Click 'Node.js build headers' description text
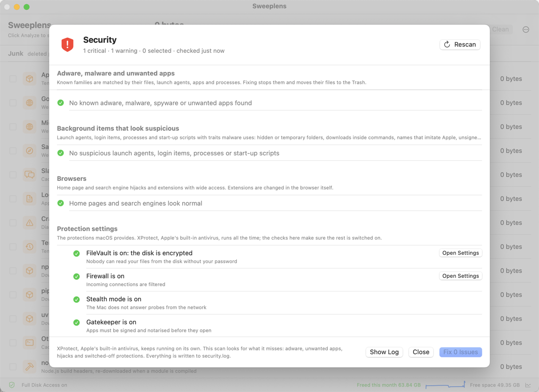This screenshot has width=539, height=392. pyautogui.click(x=119, y=371)
